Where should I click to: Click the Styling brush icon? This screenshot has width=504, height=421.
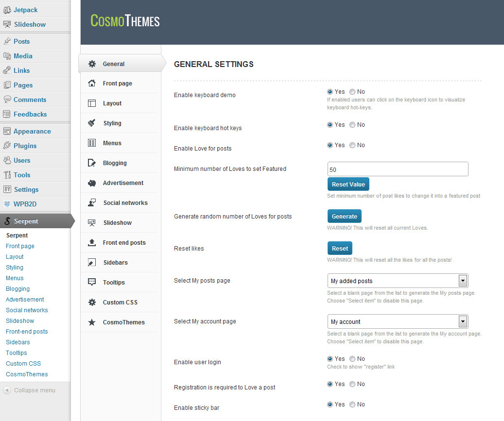tap(91, 123)
